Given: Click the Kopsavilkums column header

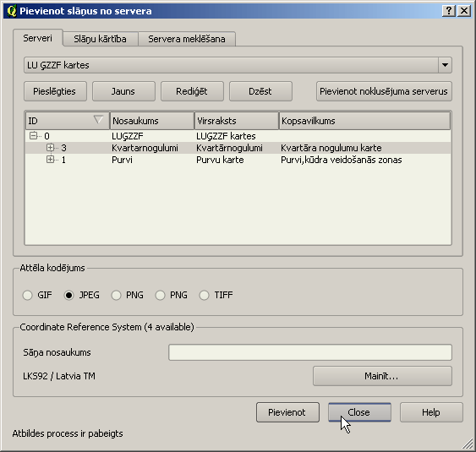Looking at the screenshot, I should tap(364, 121).
